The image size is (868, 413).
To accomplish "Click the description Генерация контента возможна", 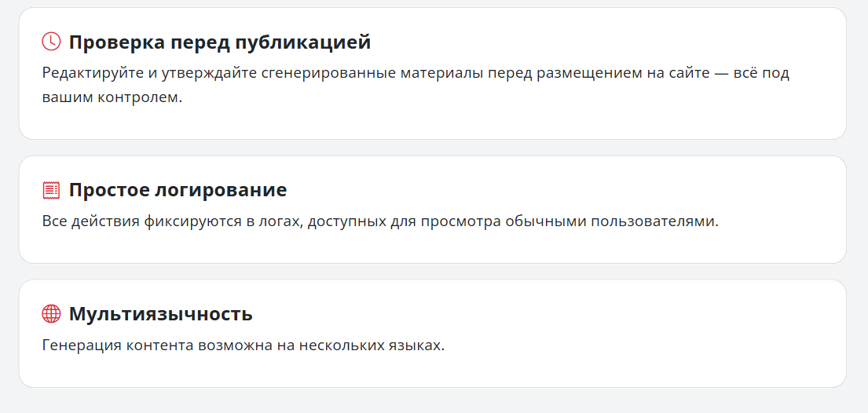I will [x=244, y=345].
